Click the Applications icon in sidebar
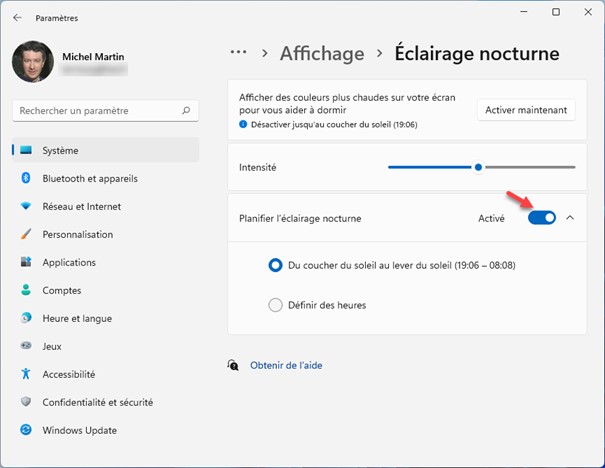The width and height of the screenshot is (605, 468). [26, 262]
